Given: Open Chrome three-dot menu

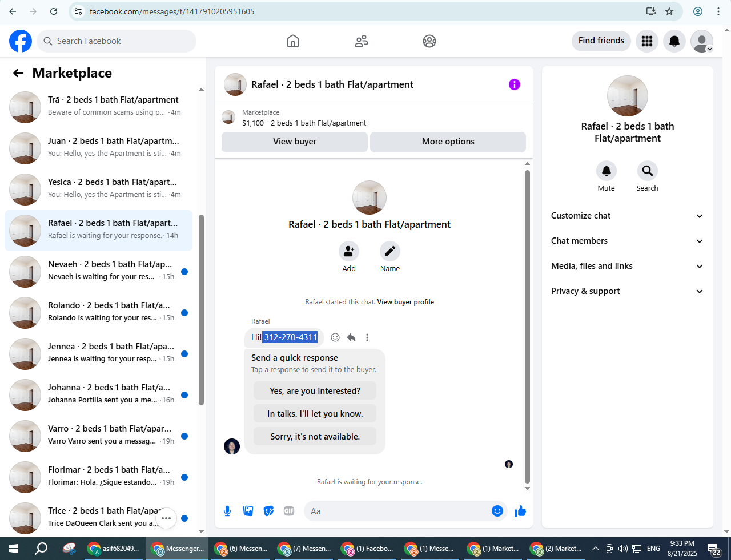Looking at the screenshot, I should 718,11.
